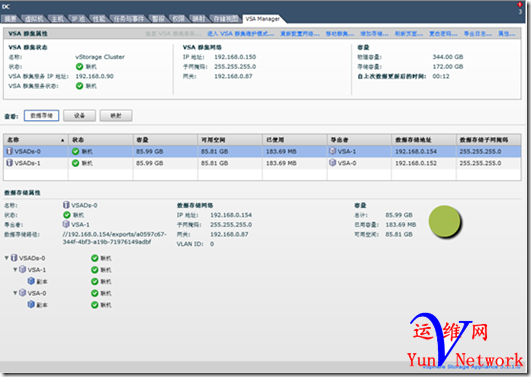The width and height of the screenshot is (531, 377).
Task: Open the 主机 tab
Action: pyautogui.click(x=58, y=19)
